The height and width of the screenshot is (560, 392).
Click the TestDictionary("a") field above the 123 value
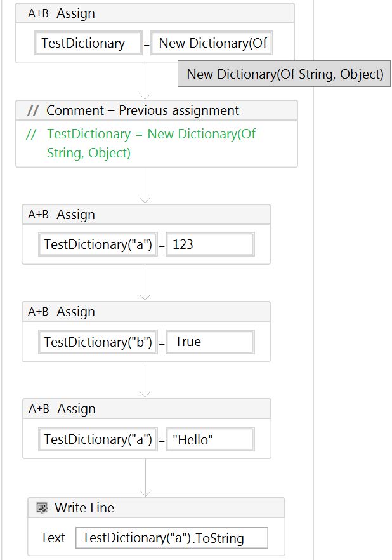pos(98,244)
